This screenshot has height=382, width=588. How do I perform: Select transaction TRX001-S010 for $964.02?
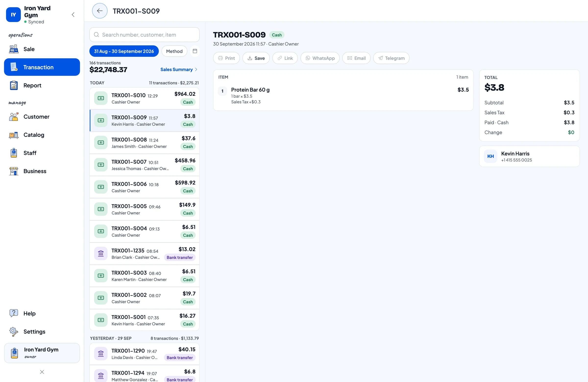point(144,98)
